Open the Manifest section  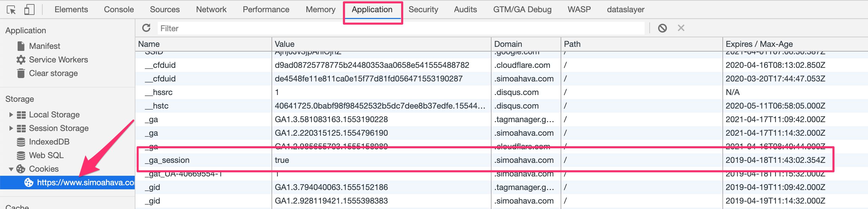(44, 46)
